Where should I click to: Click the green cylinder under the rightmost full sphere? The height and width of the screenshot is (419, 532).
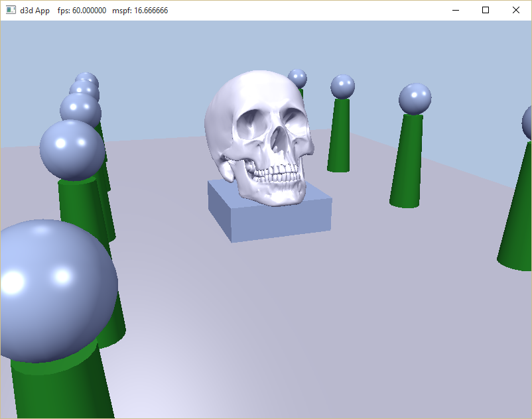[x=407, y=162]
